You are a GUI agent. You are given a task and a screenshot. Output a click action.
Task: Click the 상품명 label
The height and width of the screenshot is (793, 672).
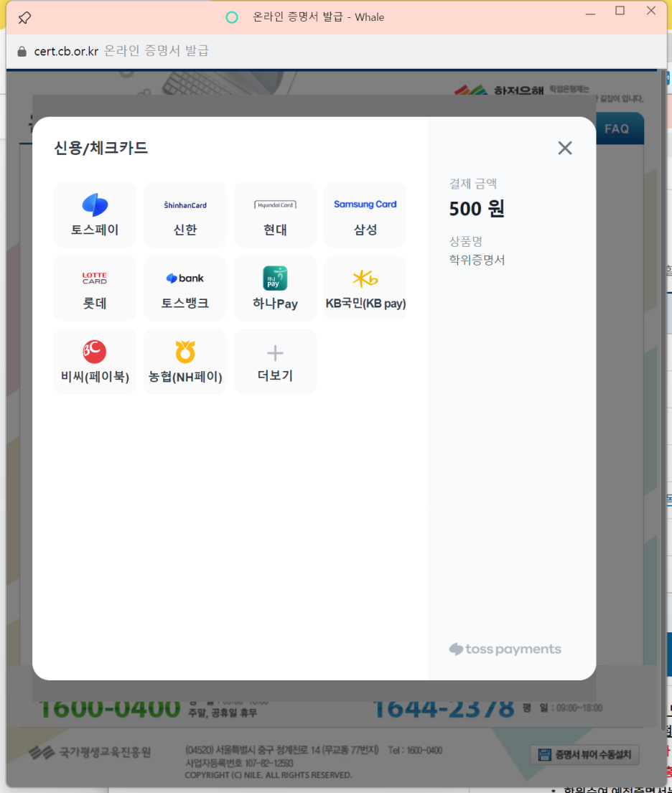click(x=465, y=241)
